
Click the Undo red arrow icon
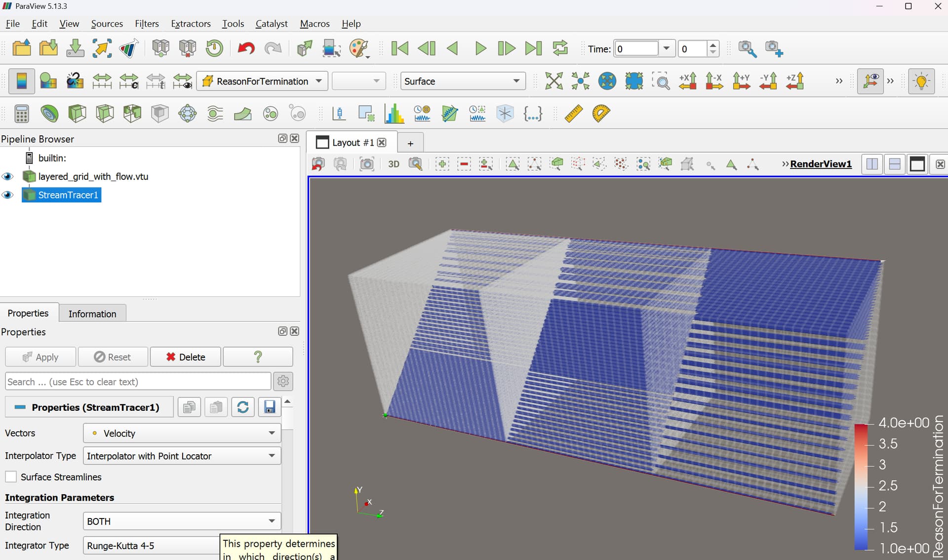(x=245, y=48)
